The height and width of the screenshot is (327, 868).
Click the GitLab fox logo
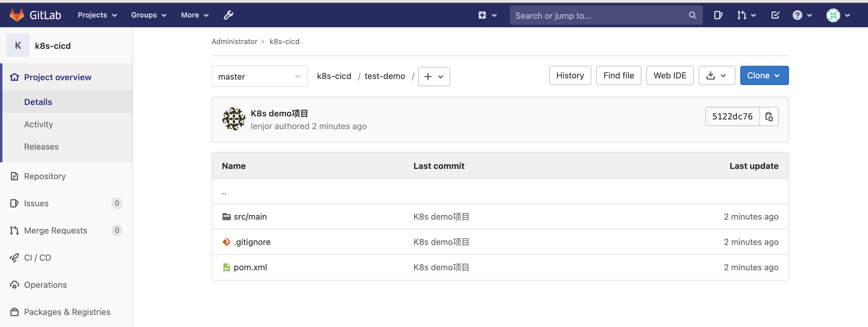pyautogui.click(x=17, y=15)
